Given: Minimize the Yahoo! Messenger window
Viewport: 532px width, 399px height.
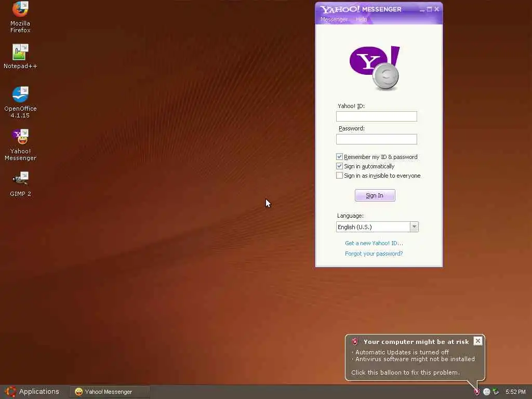Looking at the screenshot, I should coord(422,9).
